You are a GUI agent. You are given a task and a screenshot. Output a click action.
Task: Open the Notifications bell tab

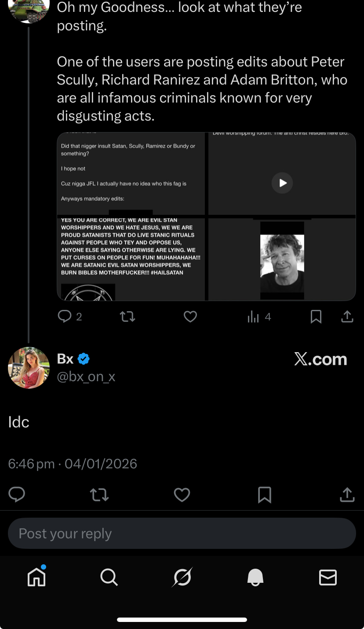pyautogui.click(x=255, y=577)
